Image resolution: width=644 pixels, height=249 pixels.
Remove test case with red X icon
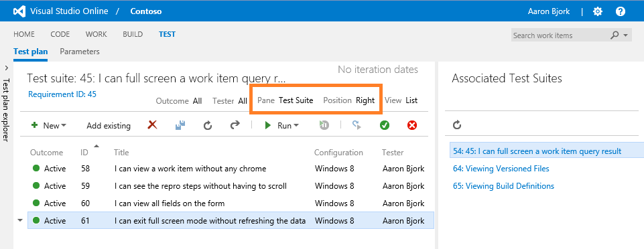pos(152,124)
